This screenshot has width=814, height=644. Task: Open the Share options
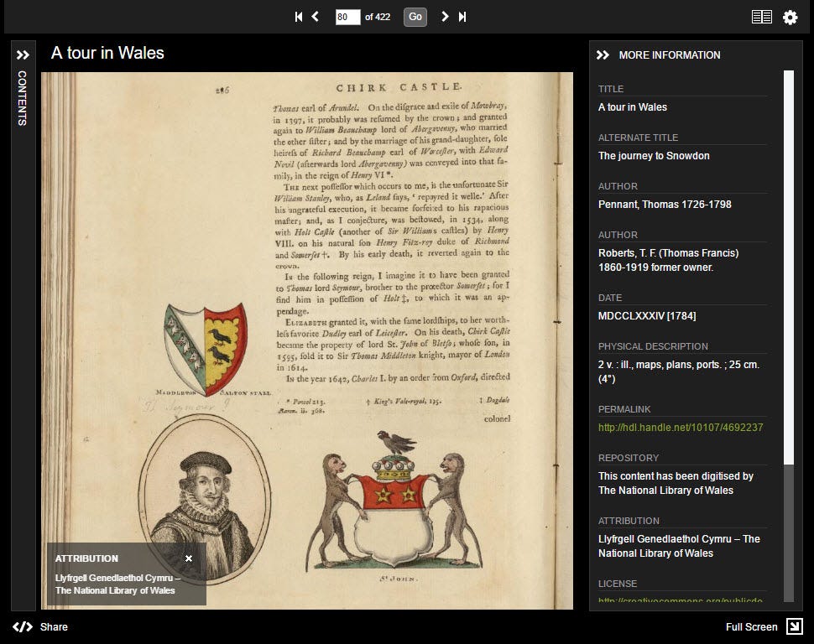(x=54, y=627)
